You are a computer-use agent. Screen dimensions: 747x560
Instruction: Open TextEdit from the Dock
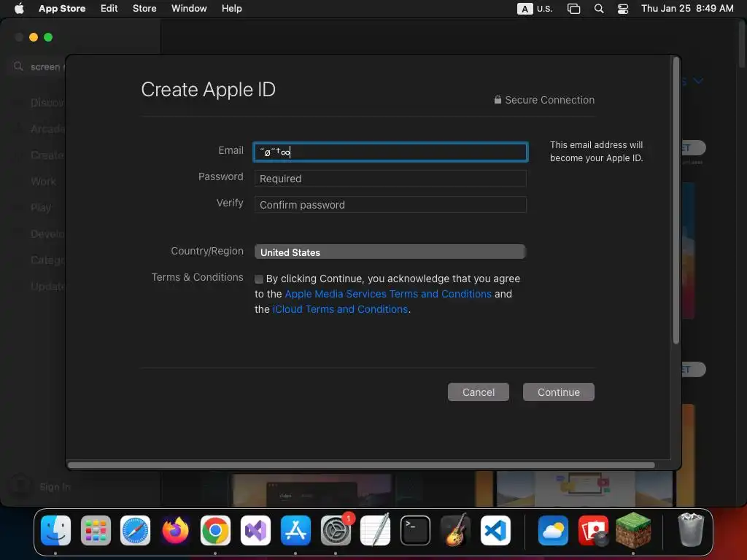click(x=376, y=530)
